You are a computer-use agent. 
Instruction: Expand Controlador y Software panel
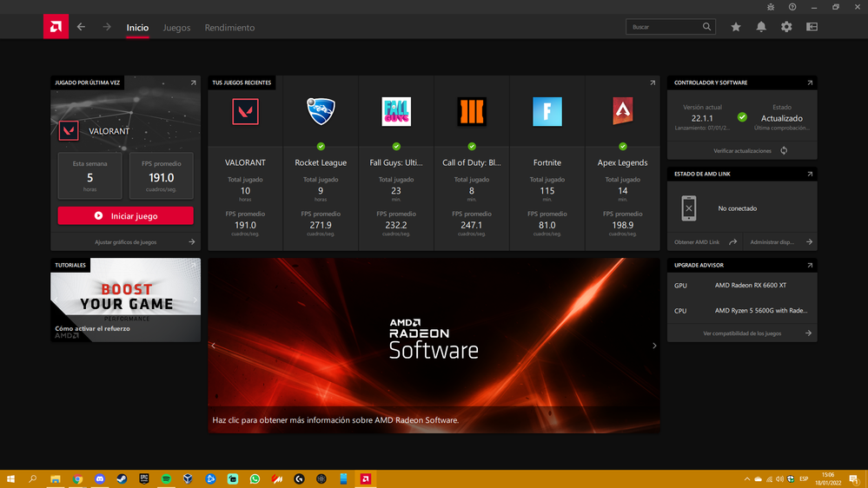tap(810, 82)
